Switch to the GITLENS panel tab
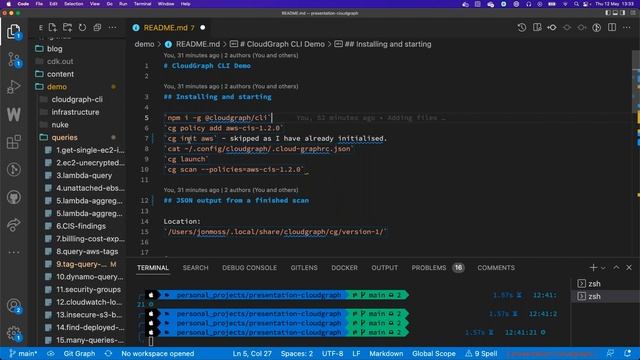This screenshot has width=640, height=360. click(304, 268)
